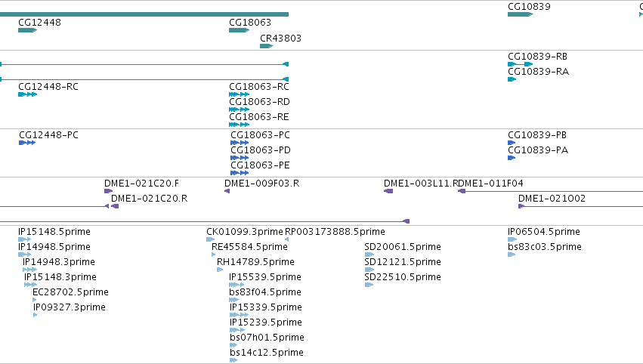Select the CG10839 gene label
The image size is (643, 364).
(529, 7)
